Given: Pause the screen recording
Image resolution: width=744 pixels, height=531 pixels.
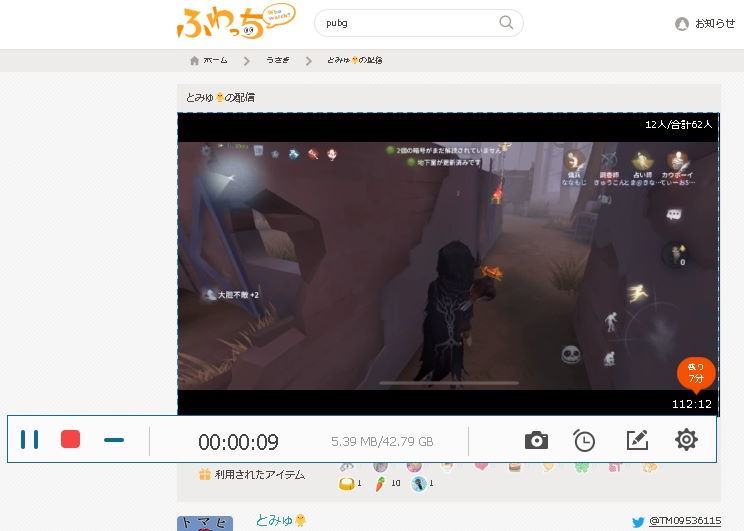Looking at the screenshot, I should click(x=29, y=439).
